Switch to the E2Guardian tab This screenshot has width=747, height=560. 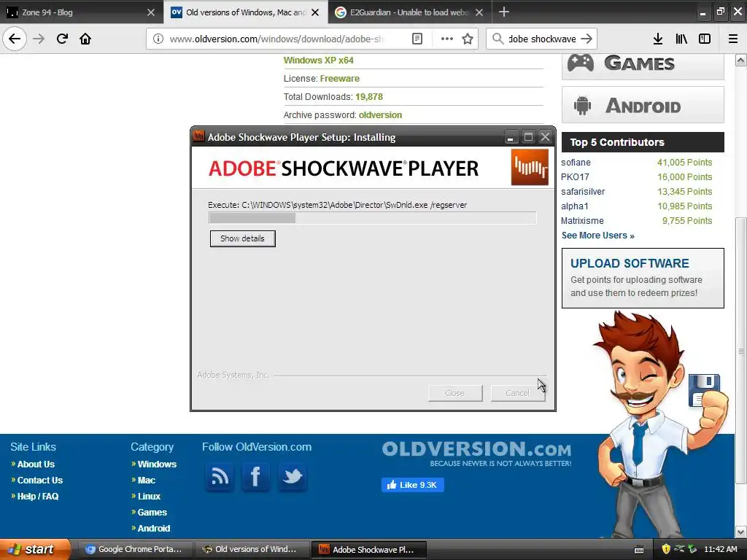(x=404, y=12)
